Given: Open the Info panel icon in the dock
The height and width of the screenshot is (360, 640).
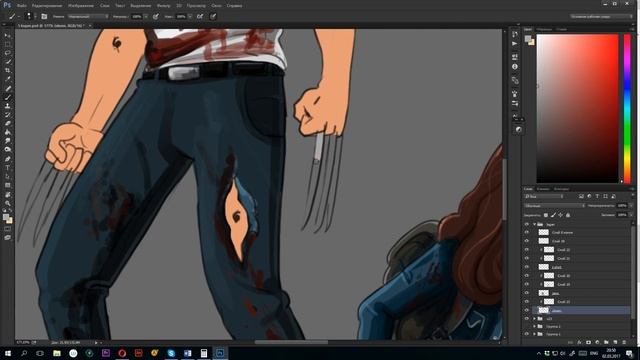Looking at the screenshot, I should (x=515, y=67).
